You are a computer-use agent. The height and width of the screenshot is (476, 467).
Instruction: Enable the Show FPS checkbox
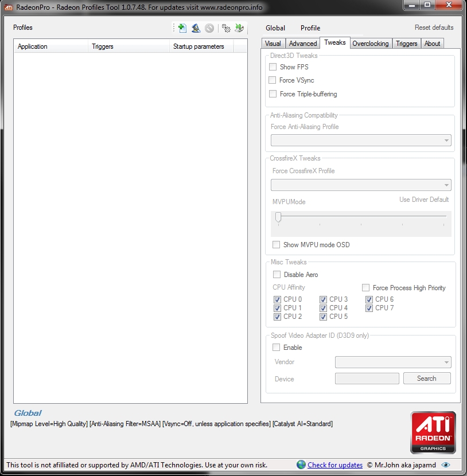tap(273, 67)
